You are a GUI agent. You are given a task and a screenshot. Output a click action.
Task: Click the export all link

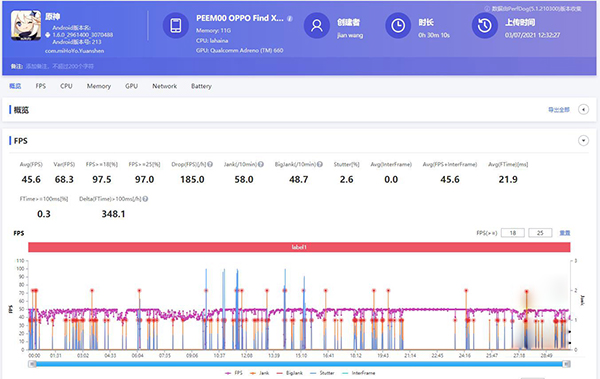[x=559, y=110]
